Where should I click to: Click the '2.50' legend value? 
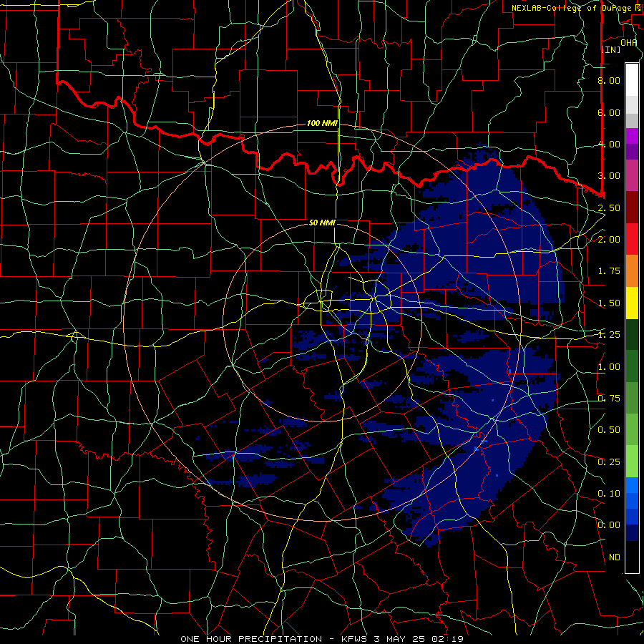click(x=609, y=208)
